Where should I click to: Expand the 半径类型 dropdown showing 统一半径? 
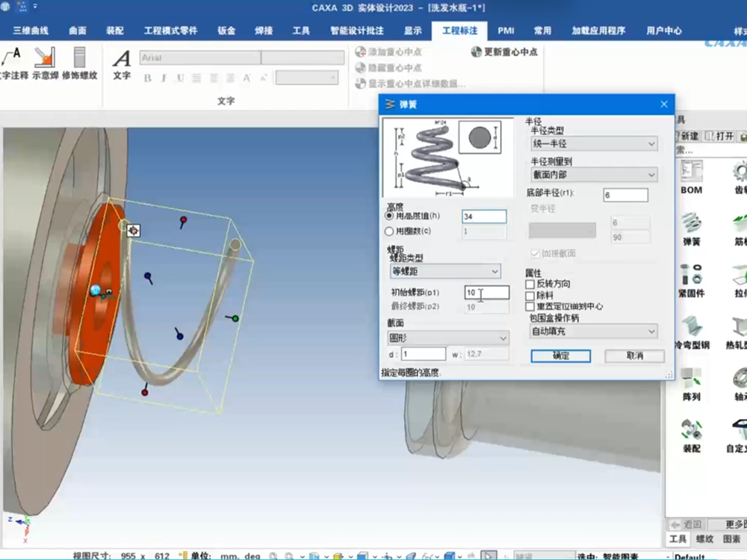pyautogui.click(x=593, y=143)
